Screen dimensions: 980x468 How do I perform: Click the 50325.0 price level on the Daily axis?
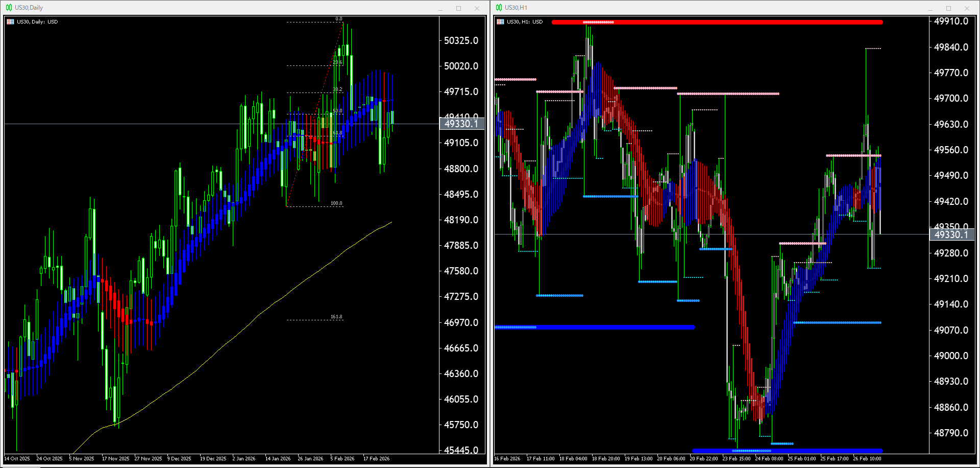pos(461,40)
